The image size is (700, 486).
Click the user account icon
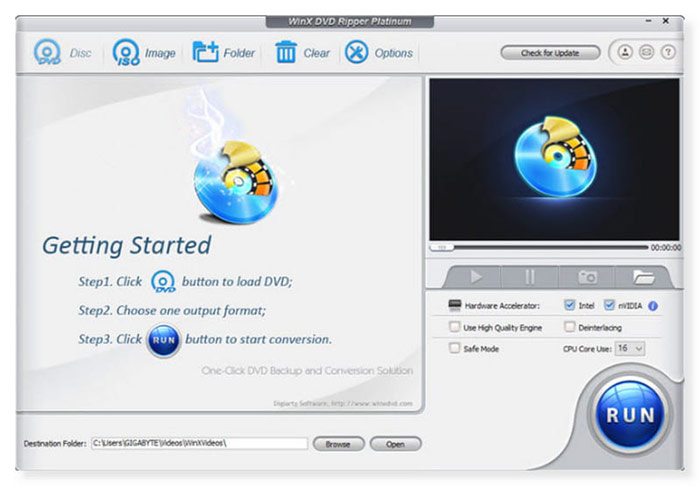pyautogui.click(x=625, y=52)
